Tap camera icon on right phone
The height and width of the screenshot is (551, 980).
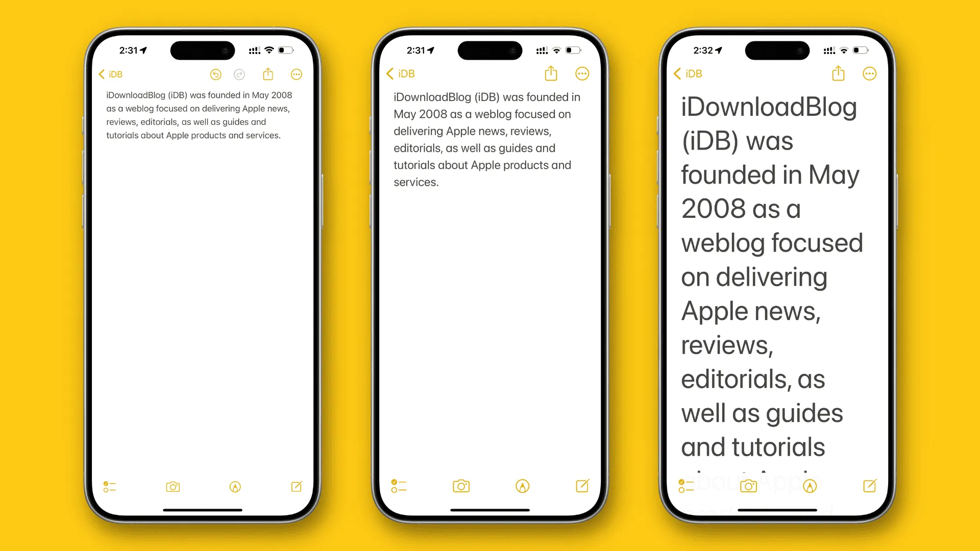tap(747, 486)
